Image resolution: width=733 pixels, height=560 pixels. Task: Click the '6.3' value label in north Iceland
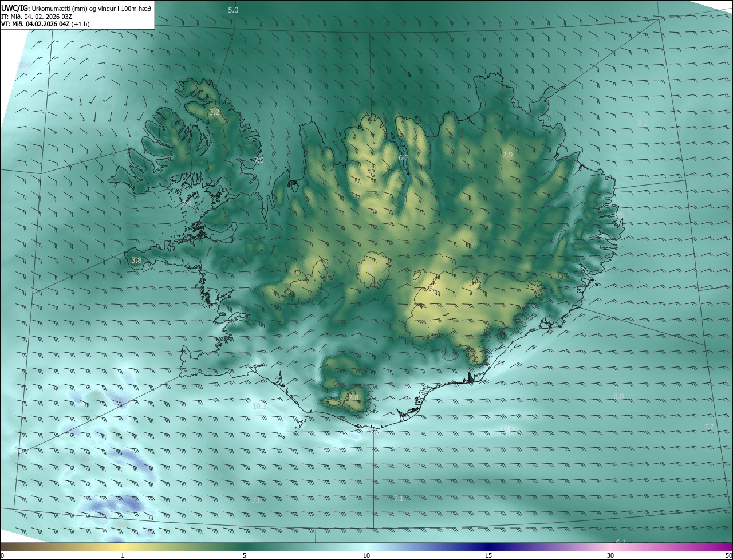click(x=404, y=157)
